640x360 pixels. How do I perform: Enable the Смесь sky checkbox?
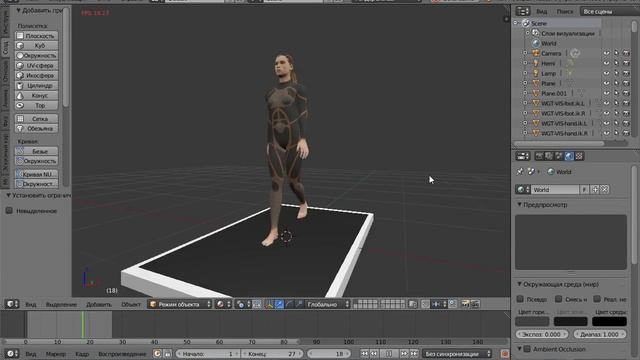coord(559,299)
